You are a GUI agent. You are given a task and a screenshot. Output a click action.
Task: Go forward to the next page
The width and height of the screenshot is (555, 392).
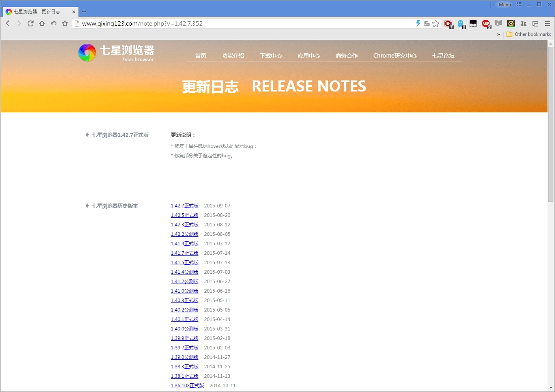pos(19,23)
